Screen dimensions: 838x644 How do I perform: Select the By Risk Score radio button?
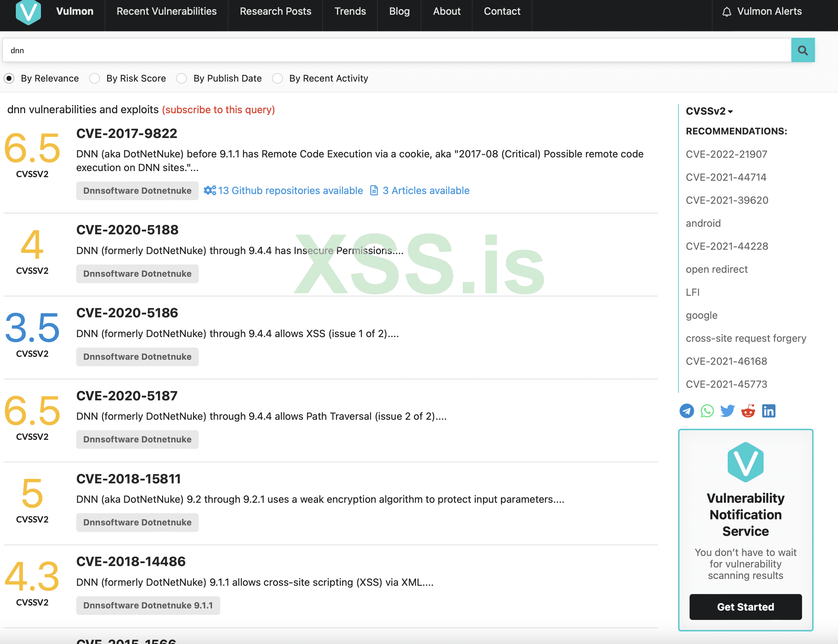tap(95, 79)
